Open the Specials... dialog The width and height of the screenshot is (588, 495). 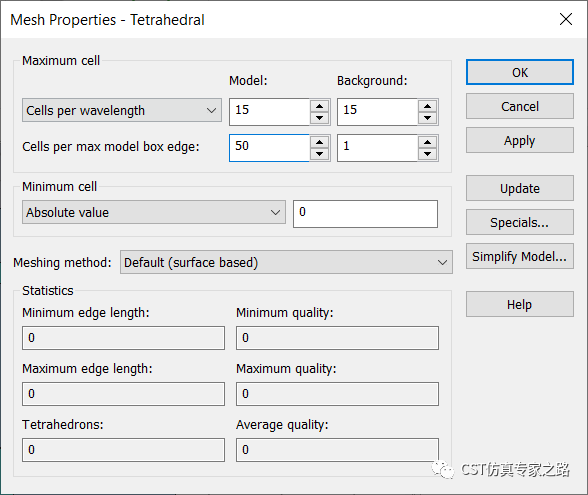point(520,222)
